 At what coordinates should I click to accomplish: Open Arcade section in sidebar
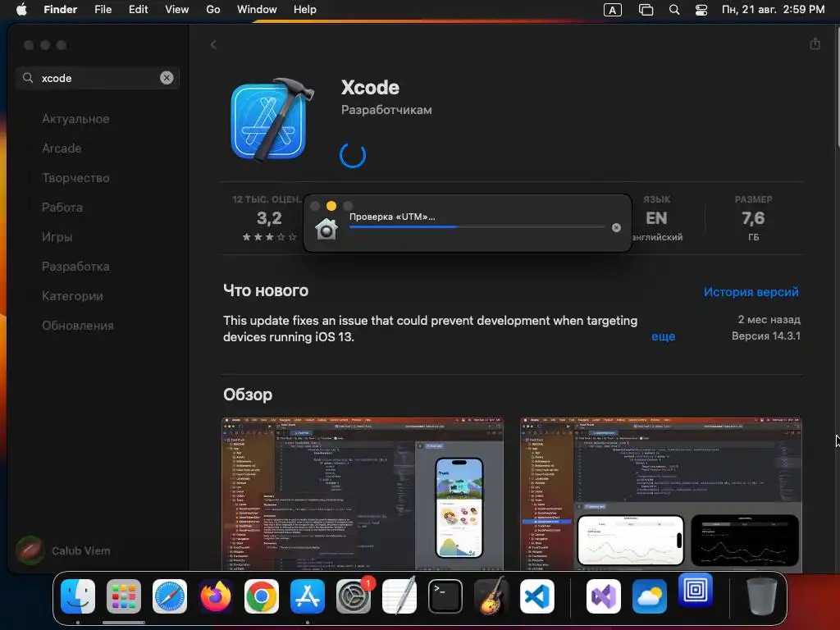tap(62, 148)
